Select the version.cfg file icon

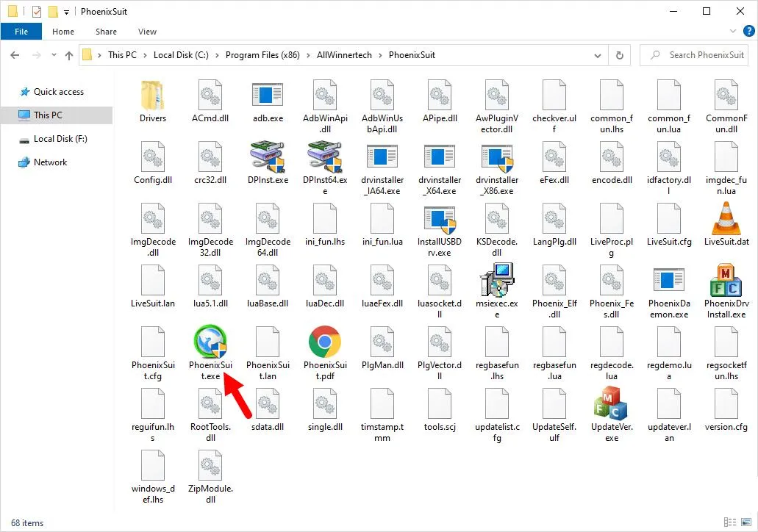click(x=726, y=403)
